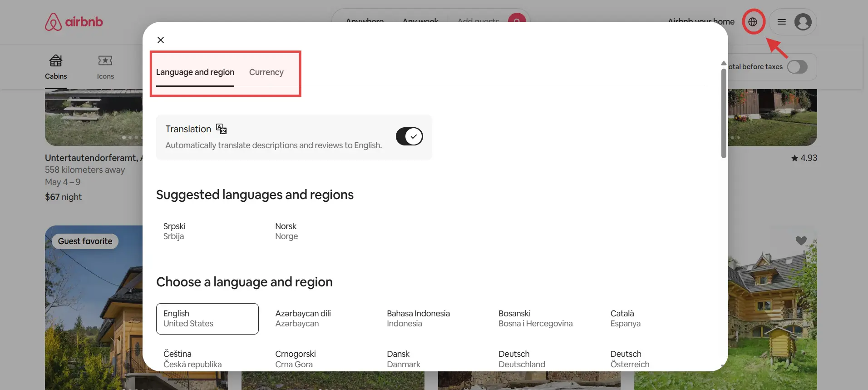Choose Norsk Norge suggested language

319,231
